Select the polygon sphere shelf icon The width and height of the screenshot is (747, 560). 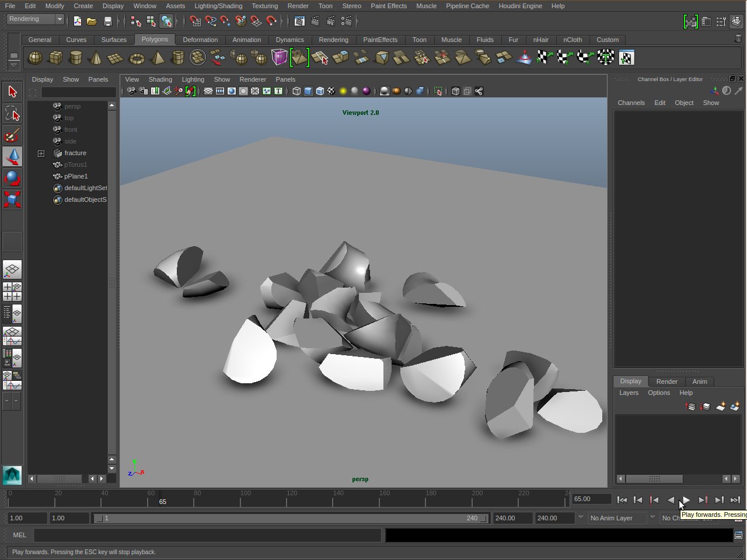pyautogui.click(x=35, y=58)
